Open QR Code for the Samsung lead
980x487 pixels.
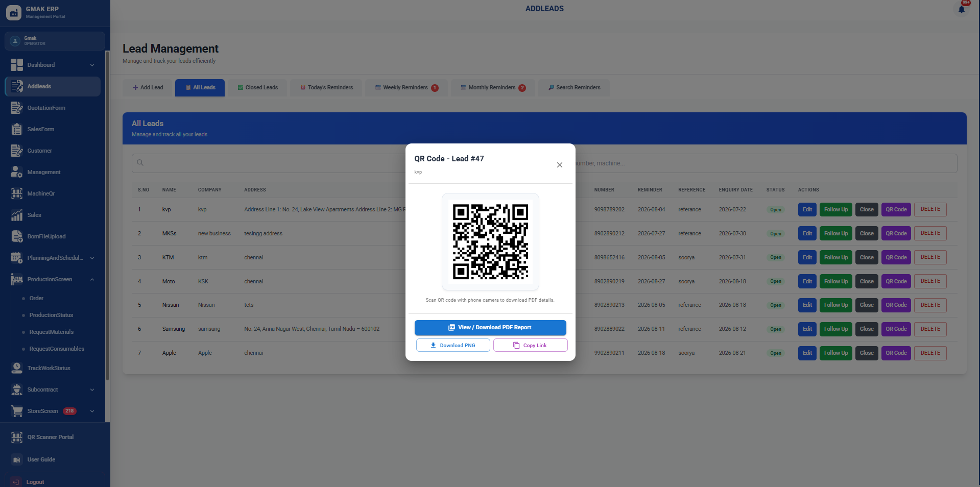(896, 329)
